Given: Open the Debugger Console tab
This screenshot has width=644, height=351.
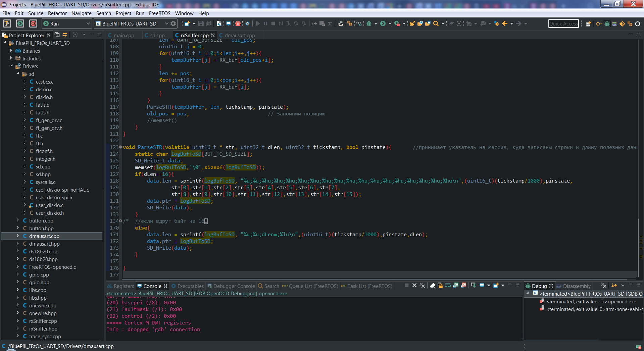Looking at the screenshot, I should (234, 286).
